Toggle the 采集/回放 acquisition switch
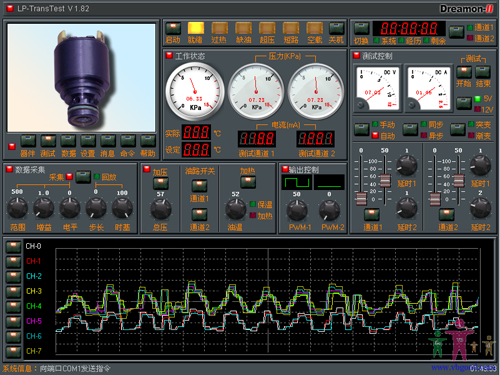Screen dimensions: 500x375 point(83,177)
